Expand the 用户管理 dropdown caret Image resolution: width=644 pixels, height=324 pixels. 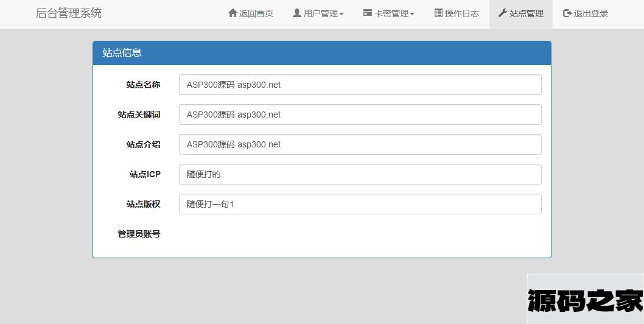coord(341,14)
